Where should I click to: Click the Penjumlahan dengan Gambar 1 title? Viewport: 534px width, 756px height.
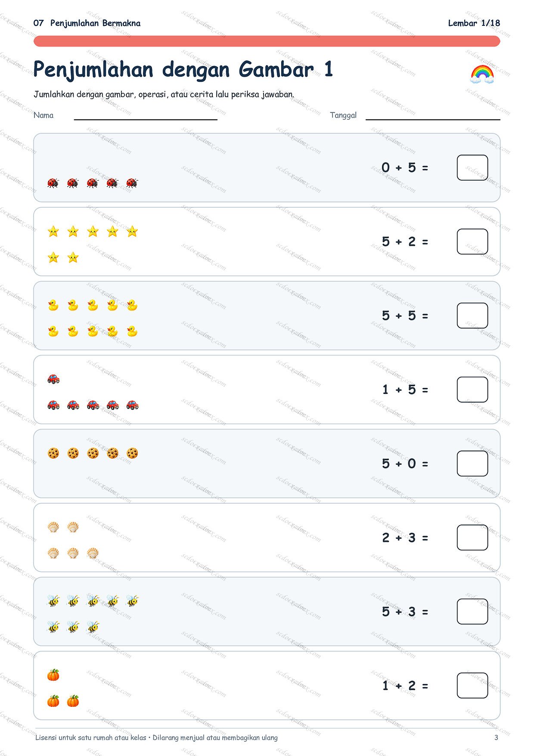[183, 70]
